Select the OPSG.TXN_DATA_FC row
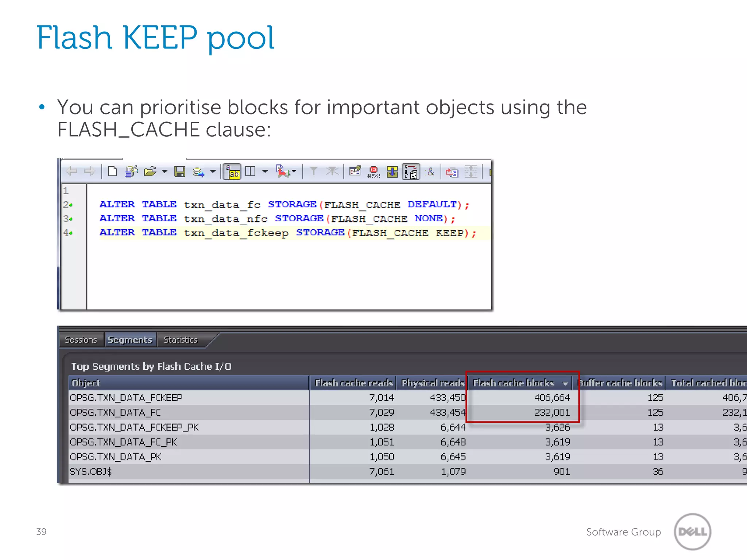The width and height of the screenshot is (747, 560). [x=408, y=412]
